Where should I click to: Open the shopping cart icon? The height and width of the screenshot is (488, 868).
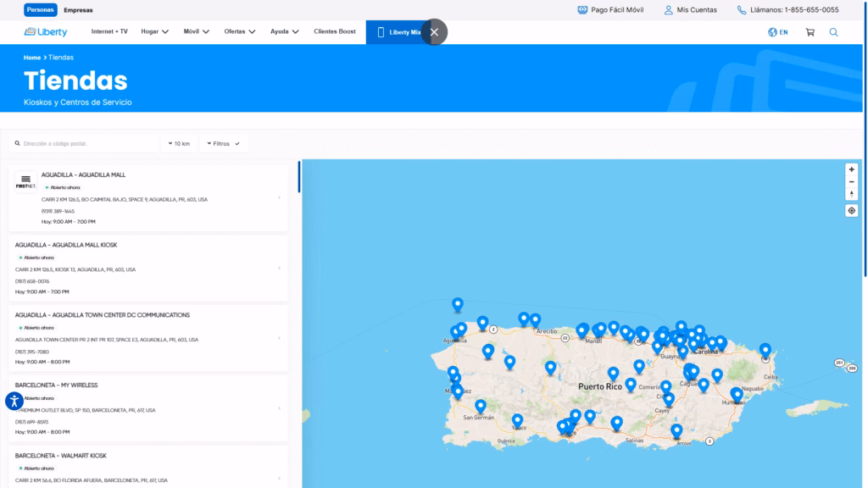810,32
